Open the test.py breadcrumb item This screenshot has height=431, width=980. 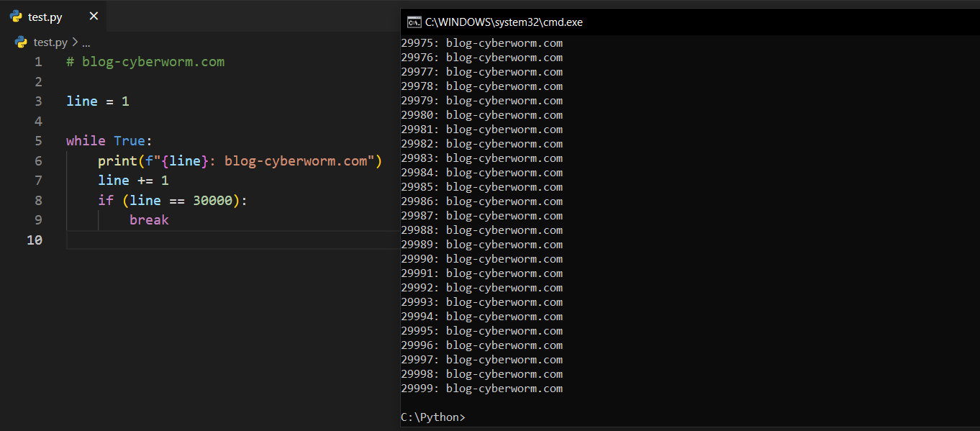click(50, 42)
